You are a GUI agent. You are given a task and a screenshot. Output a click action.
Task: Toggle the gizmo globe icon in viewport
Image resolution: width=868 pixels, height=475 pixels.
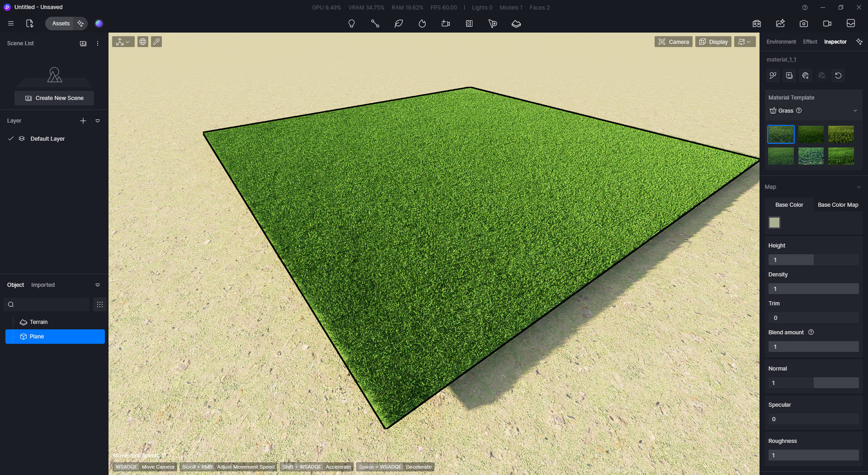143,41
